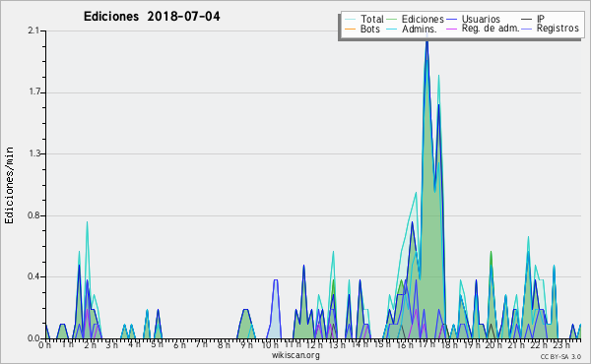This screenshot has width=591, height=364.
Task: Click the 2 h hour label
Action: click(90, 344)
